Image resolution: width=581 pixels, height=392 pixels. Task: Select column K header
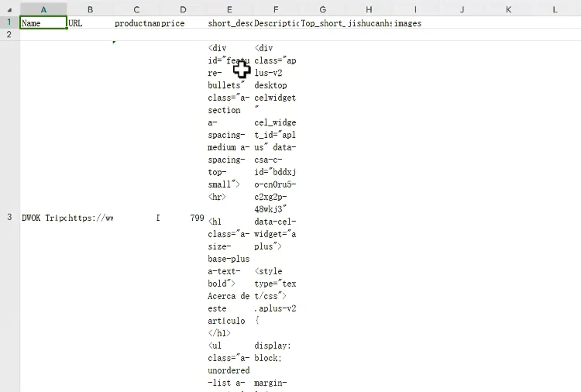509,9
